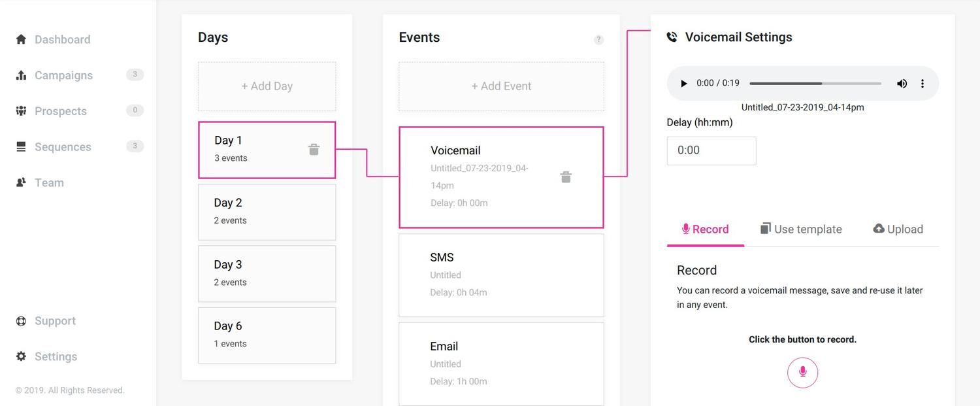
Task: Open audio player more options menu
Action: tap(923, 83)
